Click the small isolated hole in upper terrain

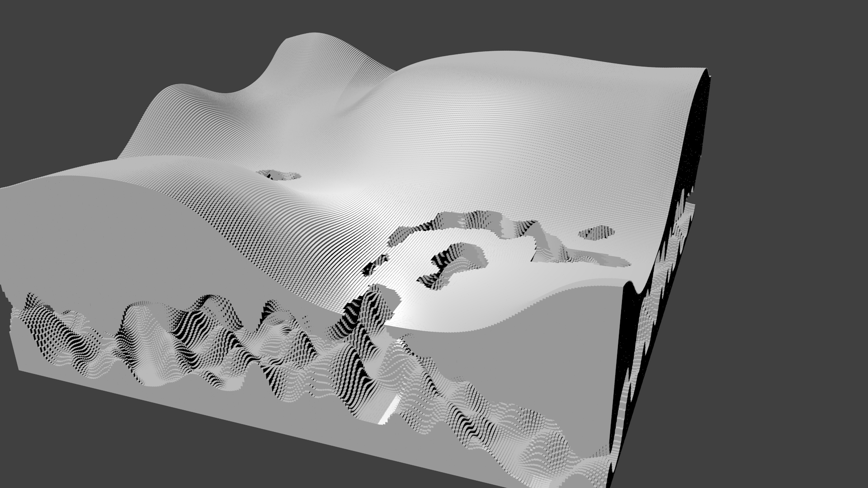pos(279,175)
